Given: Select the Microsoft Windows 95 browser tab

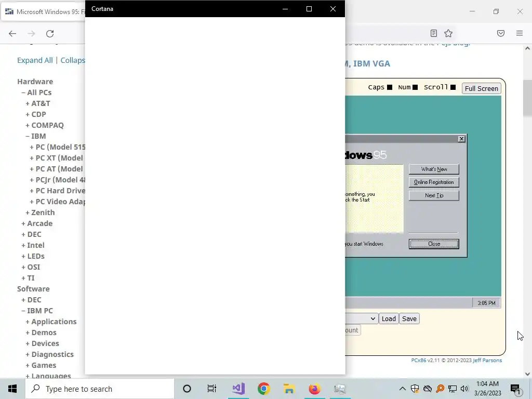Looking at the screenshot, I should (x=44, y=11).
